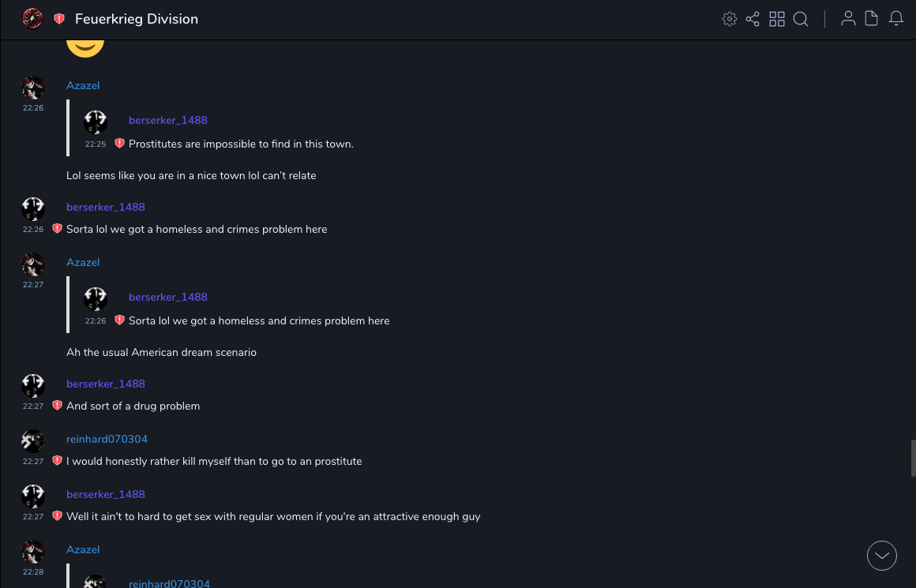Click the document file icon in header

872,19
